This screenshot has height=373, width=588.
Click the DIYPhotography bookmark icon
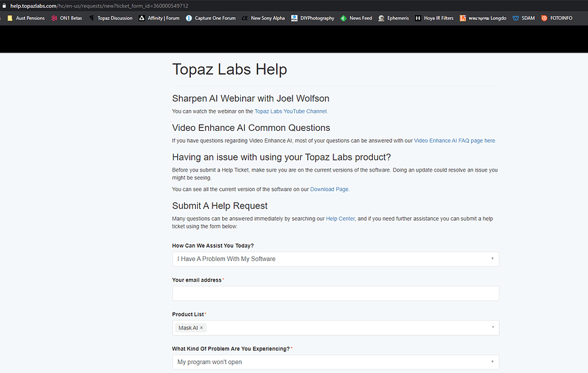point(295,18)
